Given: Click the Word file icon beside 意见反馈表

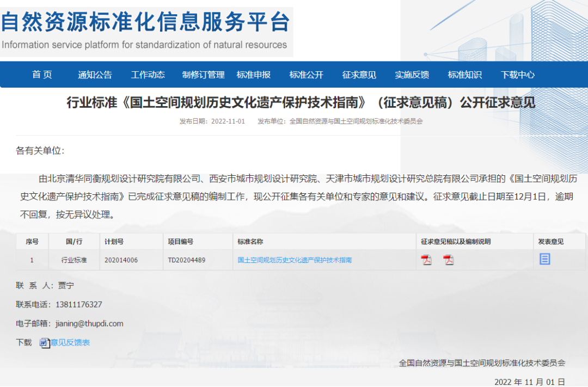Looking at the screenshot, I should click(x=44, y=343).
